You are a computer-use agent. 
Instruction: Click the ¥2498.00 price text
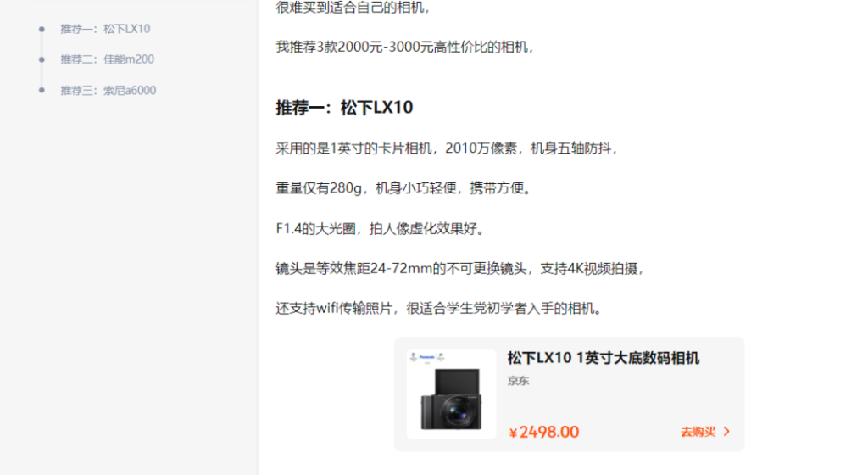tap(543, 433)
